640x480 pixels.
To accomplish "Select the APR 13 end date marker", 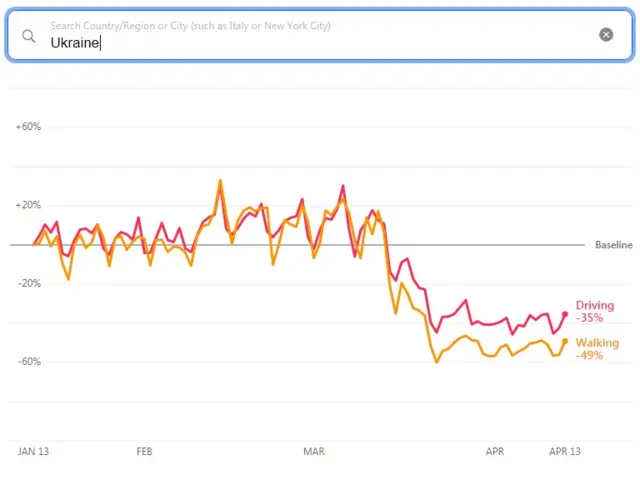I will (x=564, y=452).
